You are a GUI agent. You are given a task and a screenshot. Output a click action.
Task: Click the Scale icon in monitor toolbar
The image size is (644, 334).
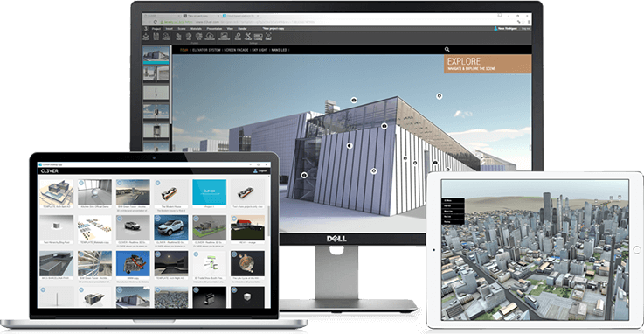pyautogui.click(x=238, y=36)
